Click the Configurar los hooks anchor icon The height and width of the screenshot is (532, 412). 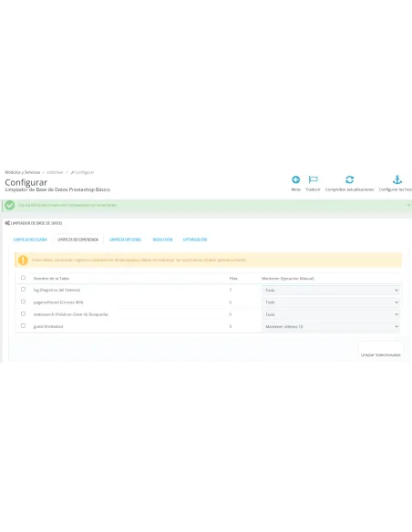click(397, 179)
